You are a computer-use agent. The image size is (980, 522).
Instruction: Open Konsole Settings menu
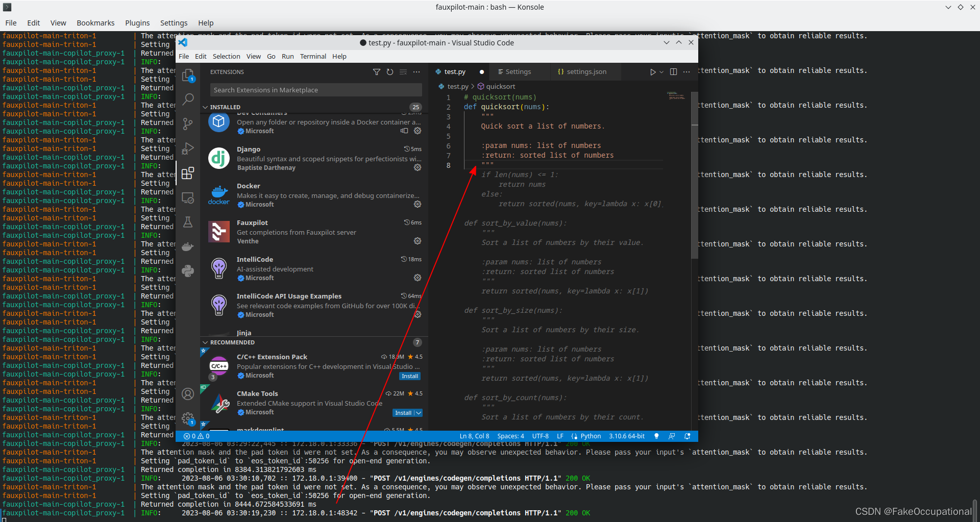coord(174,23)
